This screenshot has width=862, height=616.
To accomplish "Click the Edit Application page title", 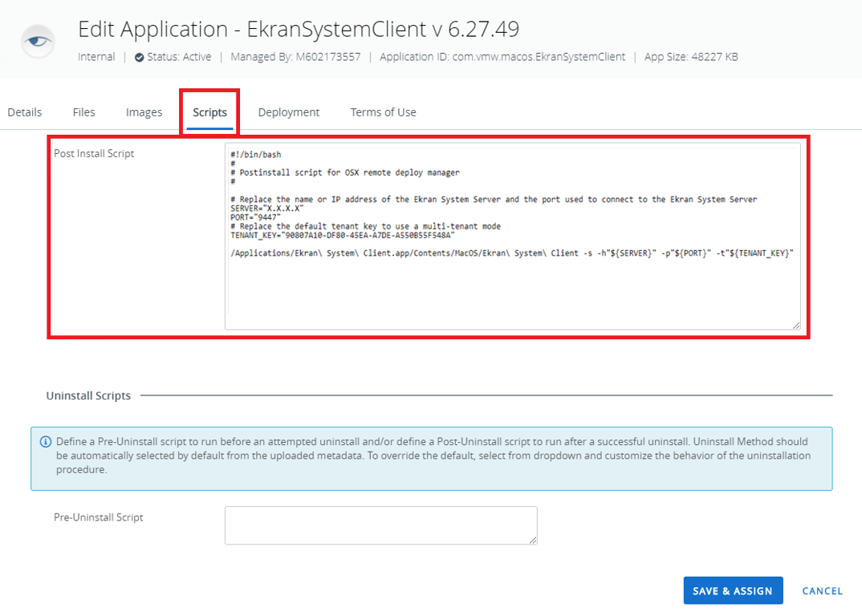I will (298, 30).
